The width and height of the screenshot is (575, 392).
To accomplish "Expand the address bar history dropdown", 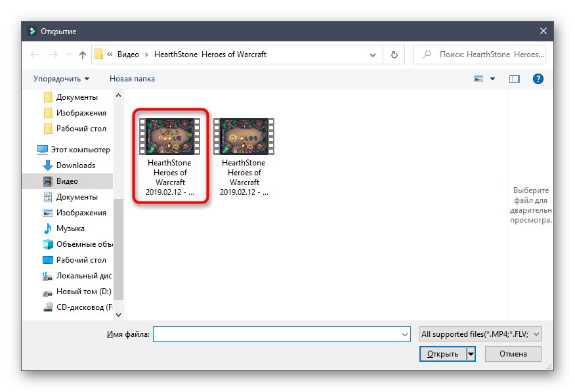I will pos(373,54).
